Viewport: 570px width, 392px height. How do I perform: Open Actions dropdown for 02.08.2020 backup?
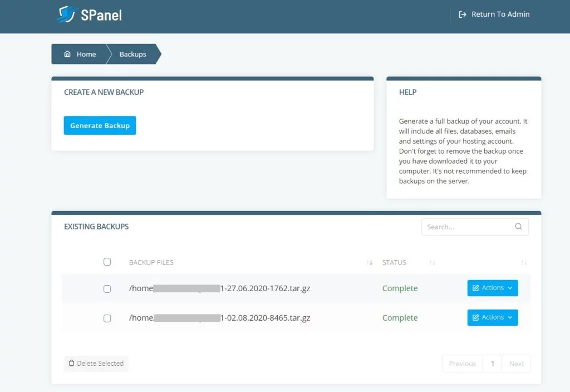(493, 317)
